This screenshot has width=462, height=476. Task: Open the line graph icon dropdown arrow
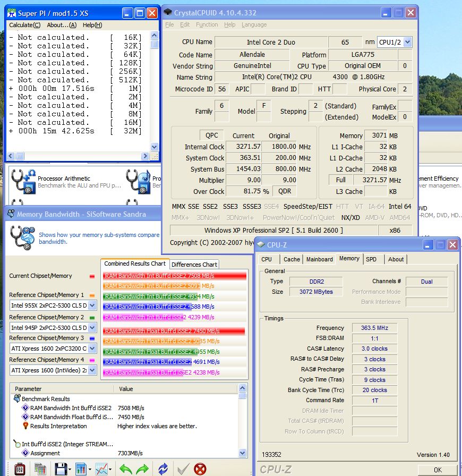pyautogui.click(x=110, y=470)
